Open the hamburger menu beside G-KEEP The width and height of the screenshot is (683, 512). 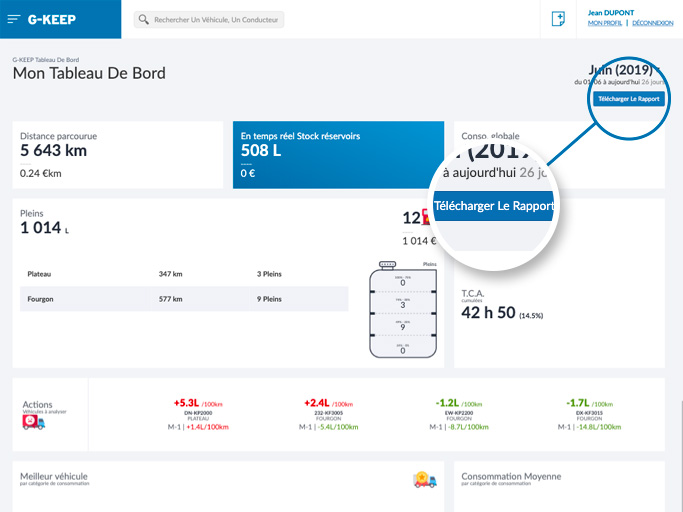point(14,19)
